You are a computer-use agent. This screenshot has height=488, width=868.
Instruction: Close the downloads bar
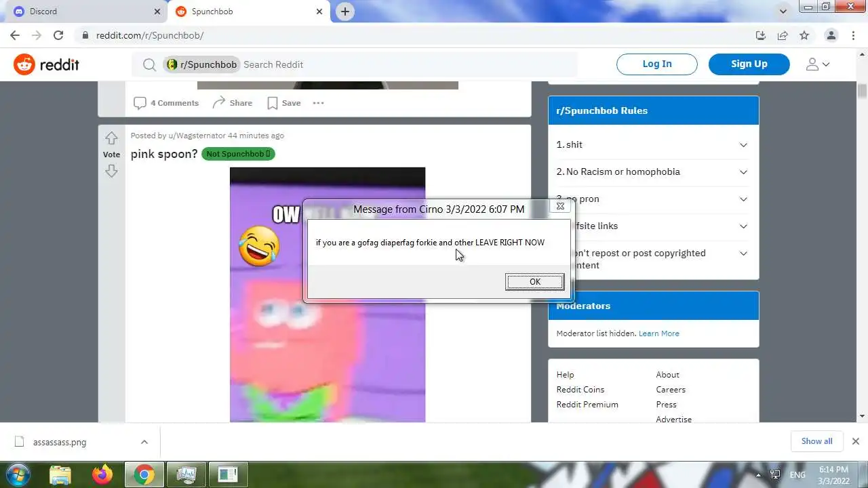click(855, 441)
